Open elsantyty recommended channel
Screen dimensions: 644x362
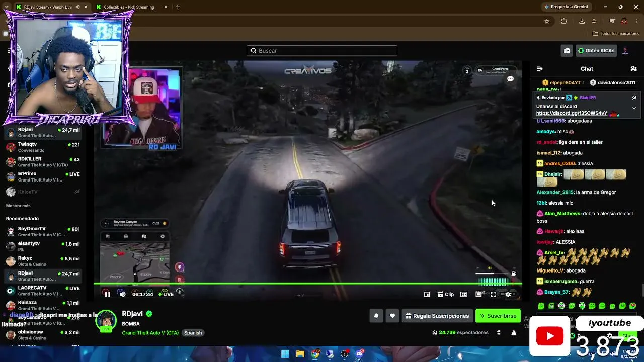[43, 246]
